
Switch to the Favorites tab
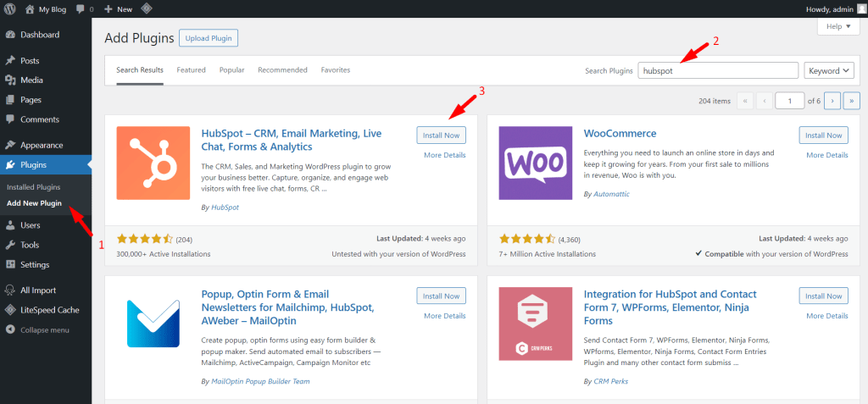[x=336, y=70]
